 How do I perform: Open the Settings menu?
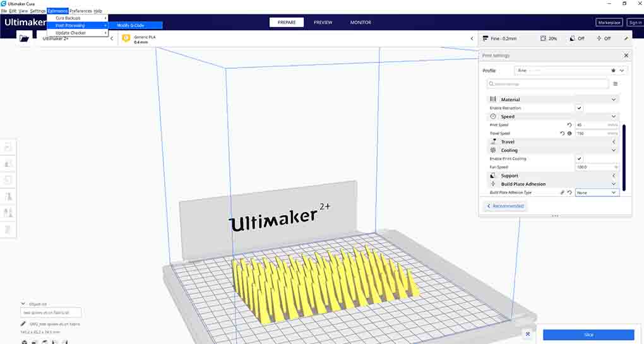coord(38,11)
